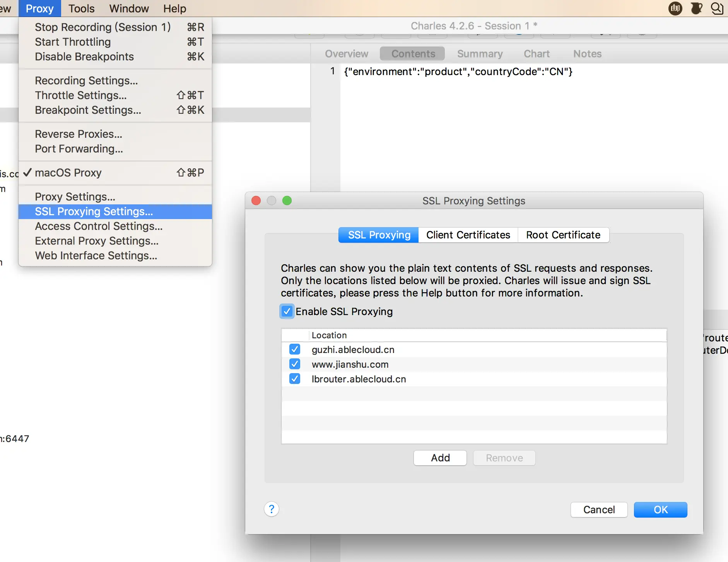Click Add button for locations
728x562 pixels.
point(440,458)
